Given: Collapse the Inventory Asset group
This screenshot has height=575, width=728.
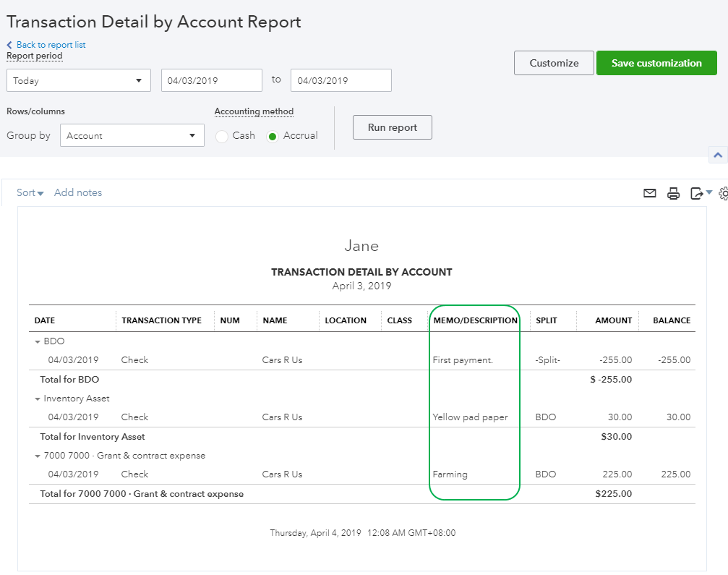Looking at the screenshot, I should pos(37,399).
